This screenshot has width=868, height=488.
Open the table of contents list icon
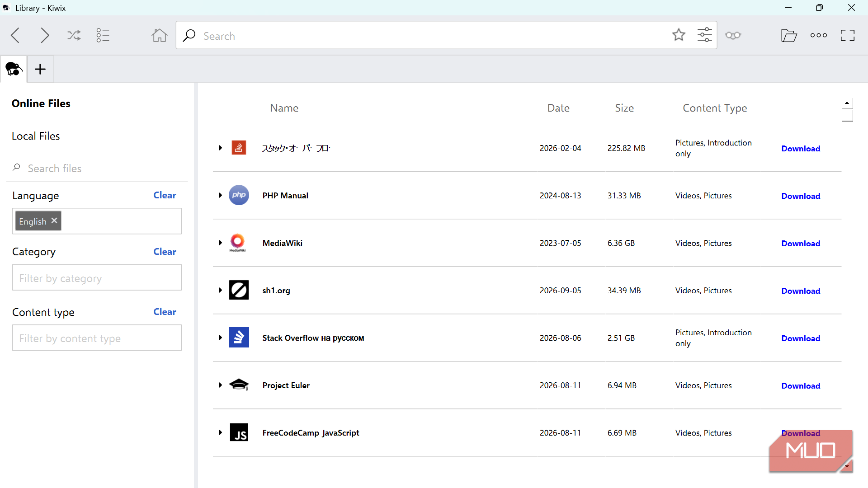point(103,35)
